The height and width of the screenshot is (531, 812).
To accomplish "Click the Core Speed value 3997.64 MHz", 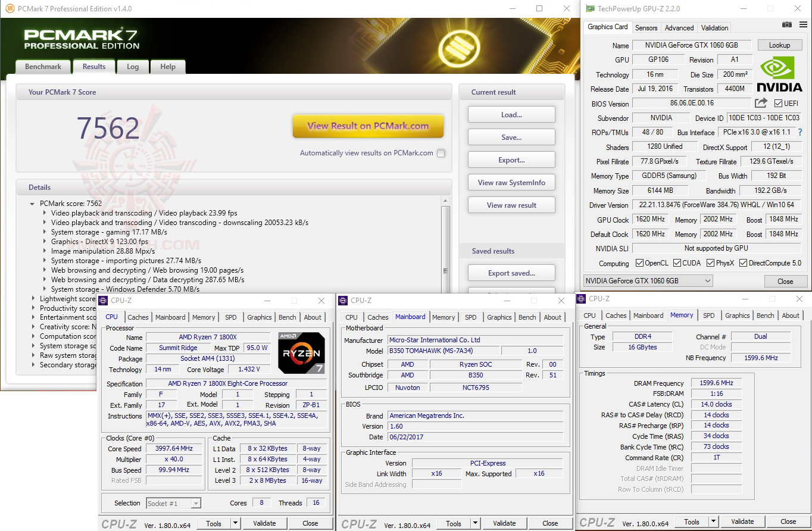I will point(175,449).
